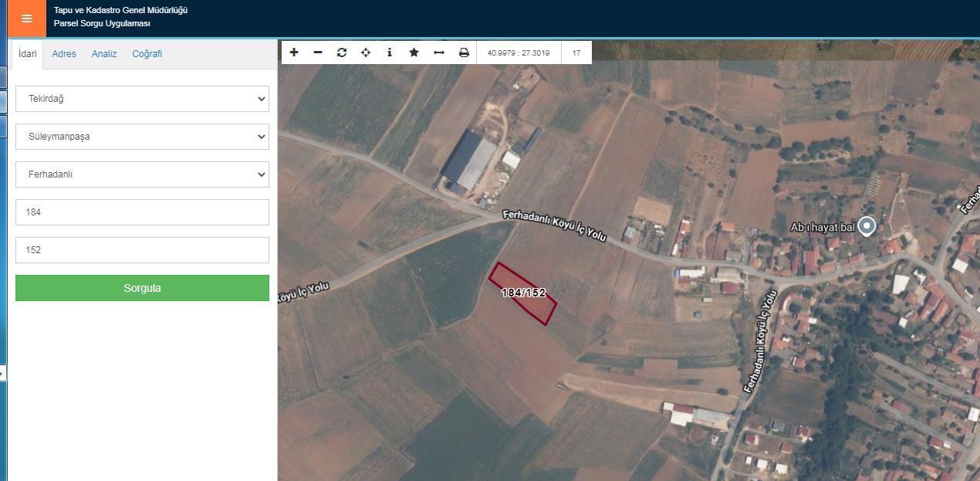Switch to the Analiz tab
The image size is (980, 481).
tap(104, 54)
